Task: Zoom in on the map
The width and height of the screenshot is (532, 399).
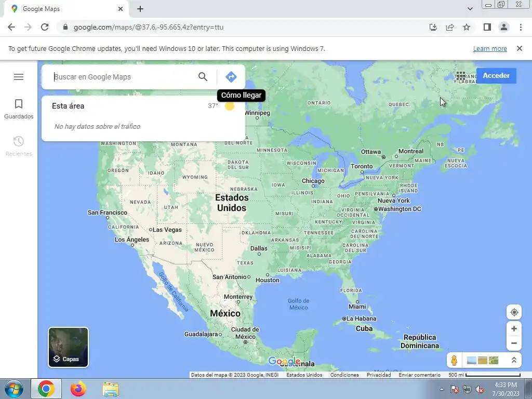Action: pyautogui.click(x=514, y=329)
